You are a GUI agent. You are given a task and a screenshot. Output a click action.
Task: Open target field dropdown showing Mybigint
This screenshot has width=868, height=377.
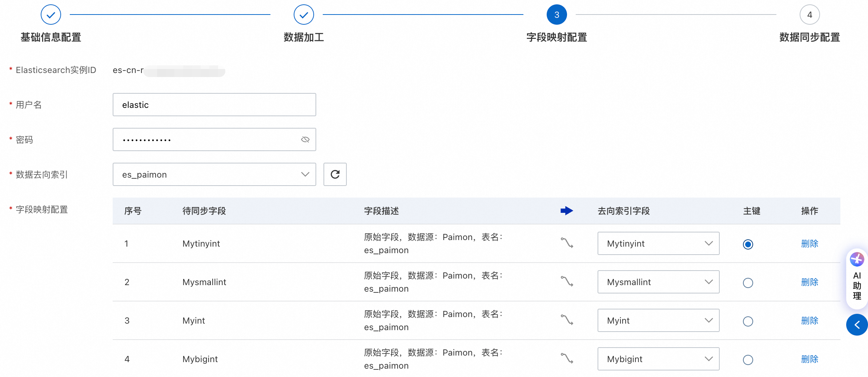659,359
